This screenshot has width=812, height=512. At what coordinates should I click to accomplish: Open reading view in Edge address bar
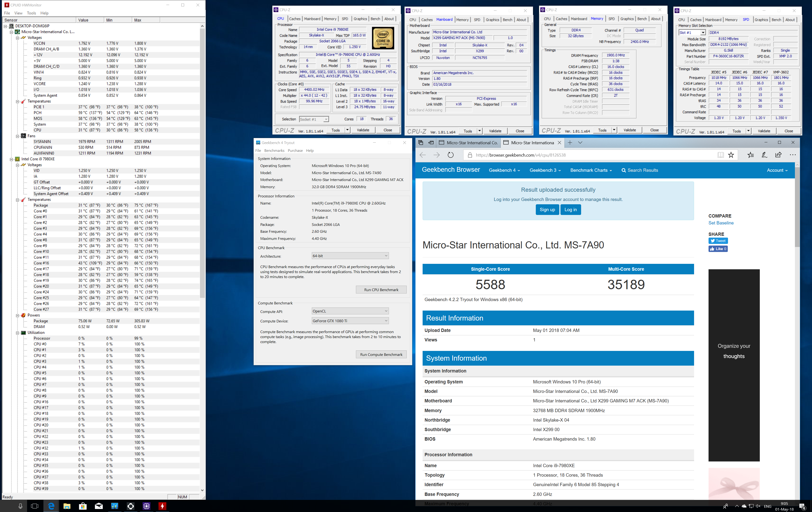[x=721, y=155]
